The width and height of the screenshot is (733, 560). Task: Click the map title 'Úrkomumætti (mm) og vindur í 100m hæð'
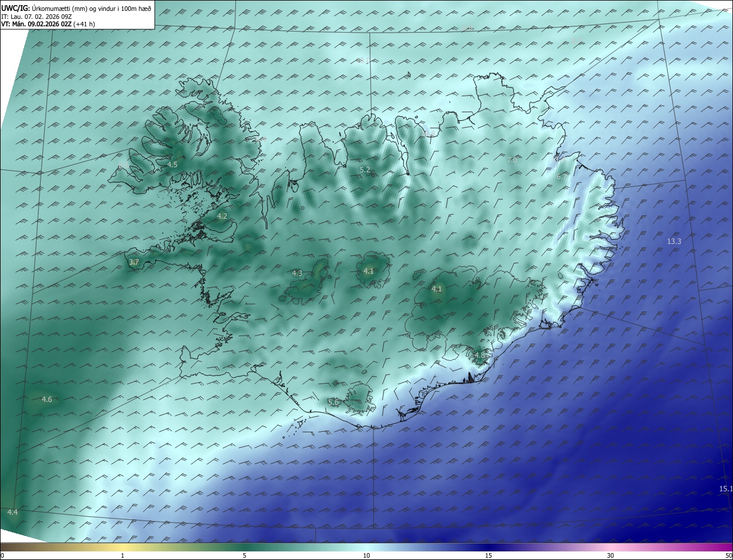coord(92,9)
